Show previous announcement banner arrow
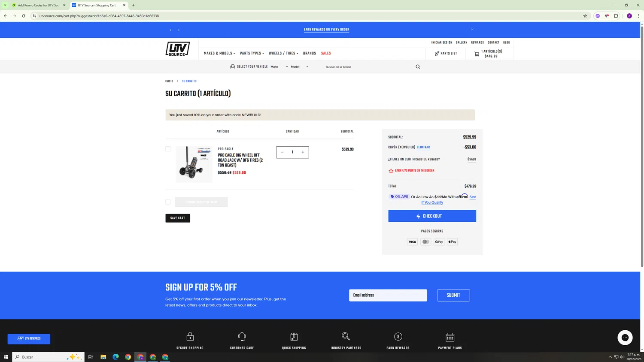Screen dimensions: 644x362 [x=170, y=30]
